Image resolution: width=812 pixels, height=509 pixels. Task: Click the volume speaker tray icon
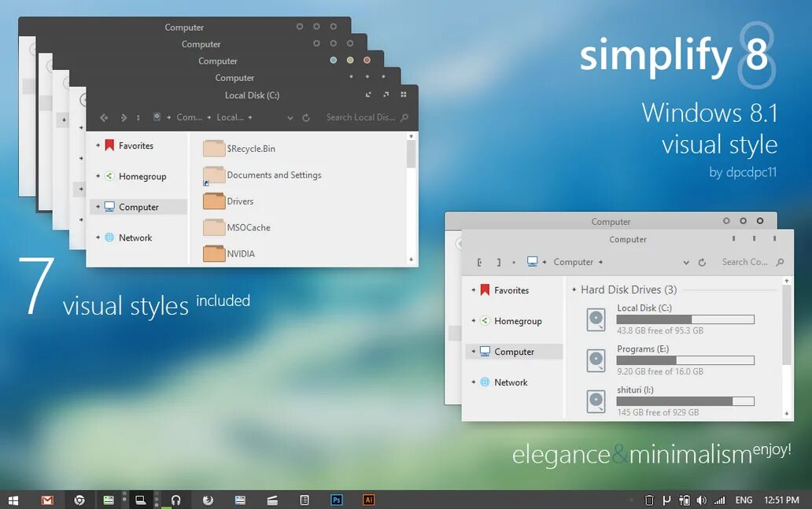[701, 500]
